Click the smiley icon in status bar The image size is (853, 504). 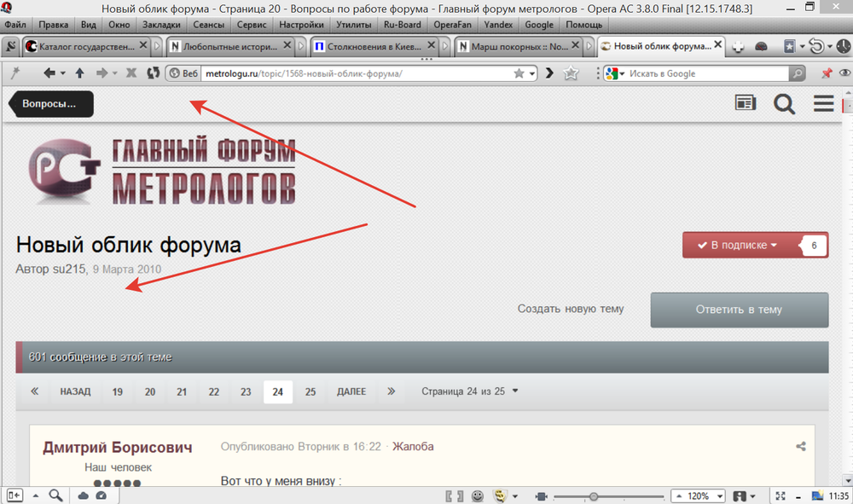[478, 495]
